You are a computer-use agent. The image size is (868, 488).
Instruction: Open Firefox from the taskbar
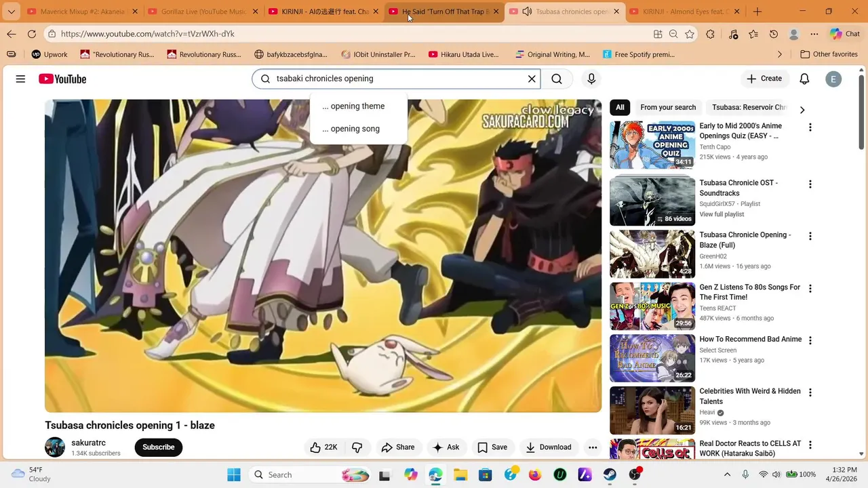tap(535, 474)
